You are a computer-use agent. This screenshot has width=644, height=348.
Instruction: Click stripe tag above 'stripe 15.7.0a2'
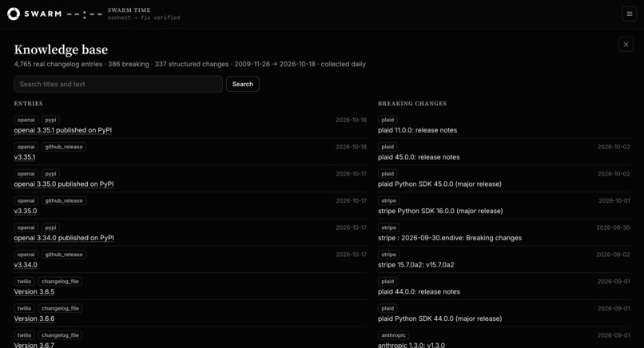click(388, 255)
